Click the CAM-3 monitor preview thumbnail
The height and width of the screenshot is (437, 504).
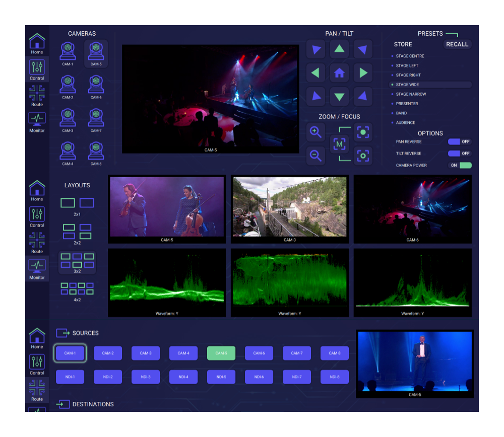click(x=289, y=206)
